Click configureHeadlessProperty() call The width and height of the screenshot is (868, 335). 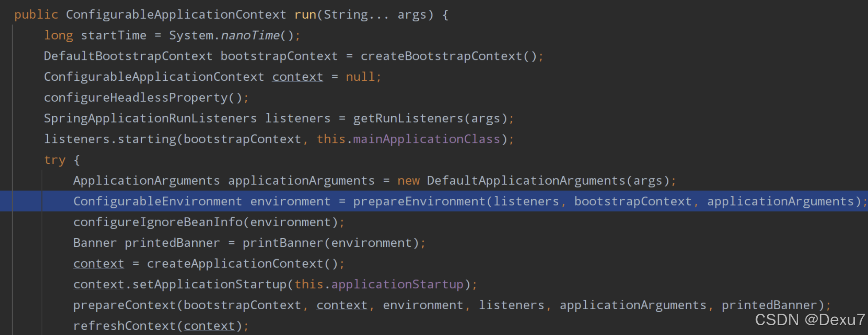pos(143,98)
